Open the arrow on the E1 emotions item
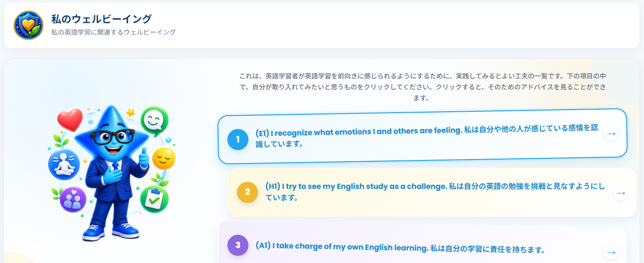Image resolution: width=644 pixels, height=263 pixels. point(611,133)
